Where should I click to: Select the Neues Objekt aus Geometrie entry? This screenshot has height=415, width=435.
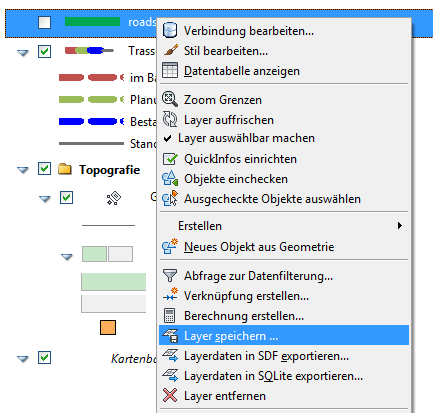pyautogui.click(x=284, y=247)
